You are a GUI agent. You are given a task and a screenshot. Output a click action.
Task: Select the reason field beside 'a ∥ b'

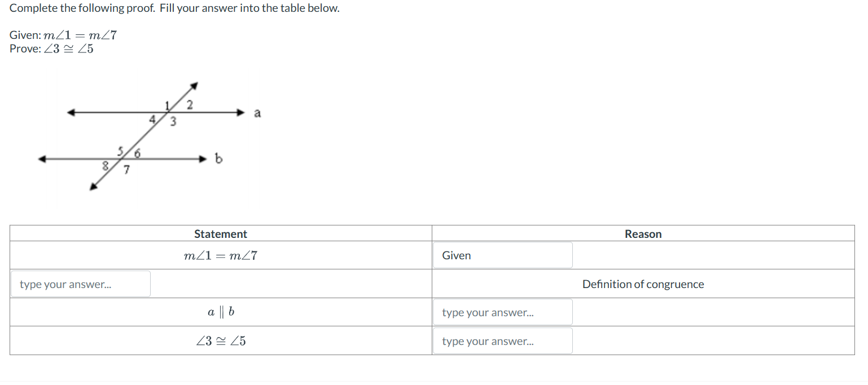point(502,312)
